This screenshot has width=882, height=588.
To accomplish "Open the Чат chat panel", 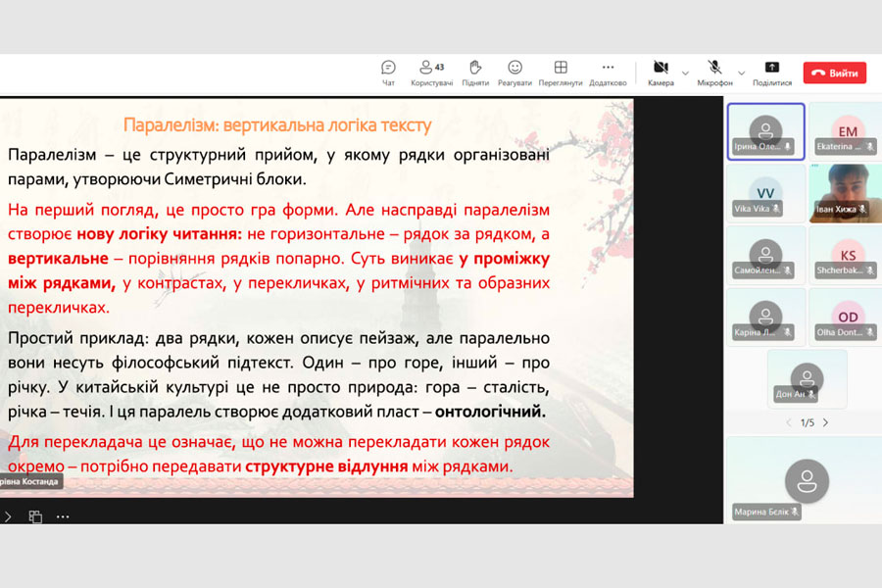I will point(388,73).
